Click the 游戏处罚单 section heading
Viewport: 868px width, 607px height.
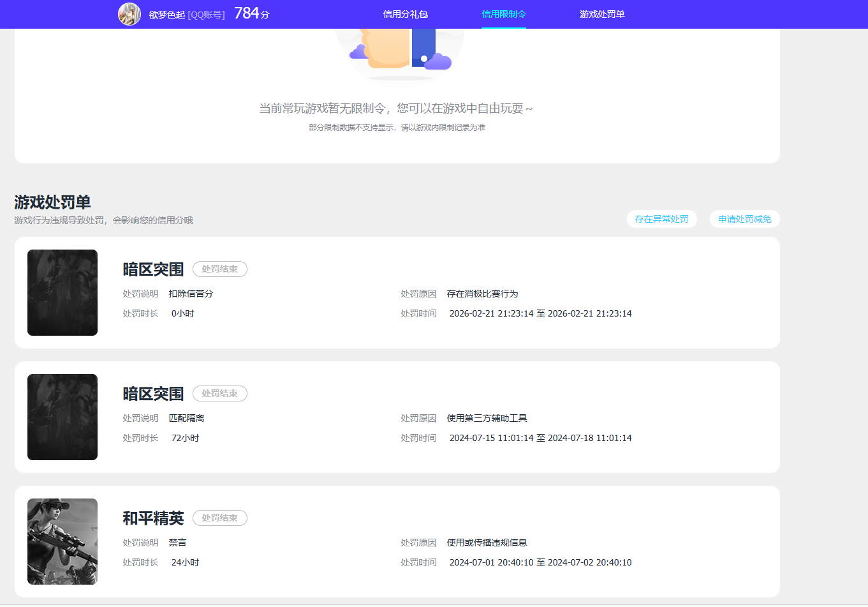pos(52,202)
